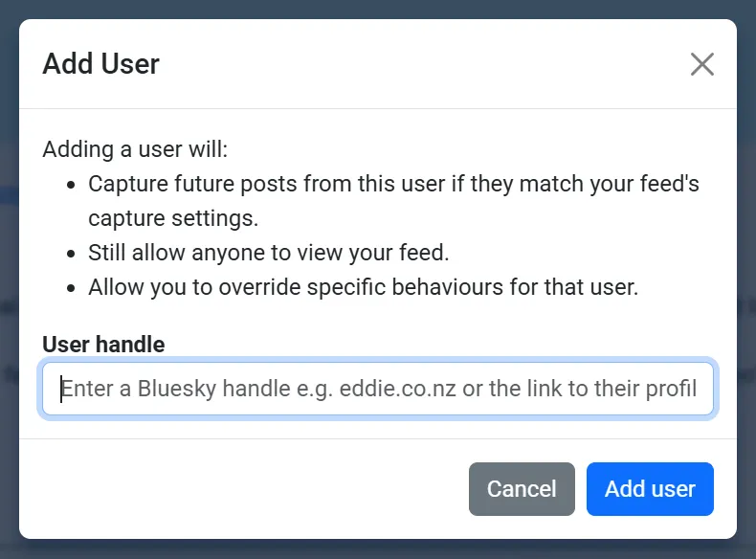Image resolution: width=756 pixels, height=559 pixels.
Task: Click the User handle field label
Action: coord(103,345)
